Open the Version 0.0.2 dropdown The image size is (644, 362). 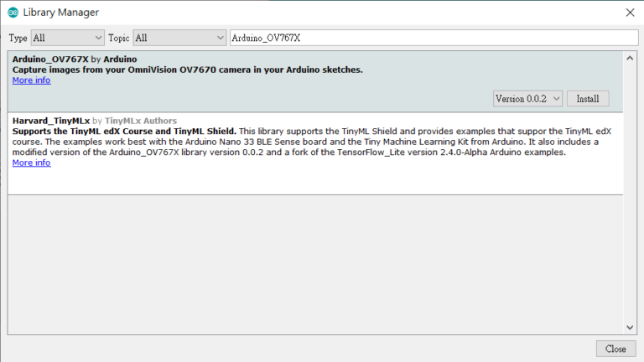(x=528, y=99)
